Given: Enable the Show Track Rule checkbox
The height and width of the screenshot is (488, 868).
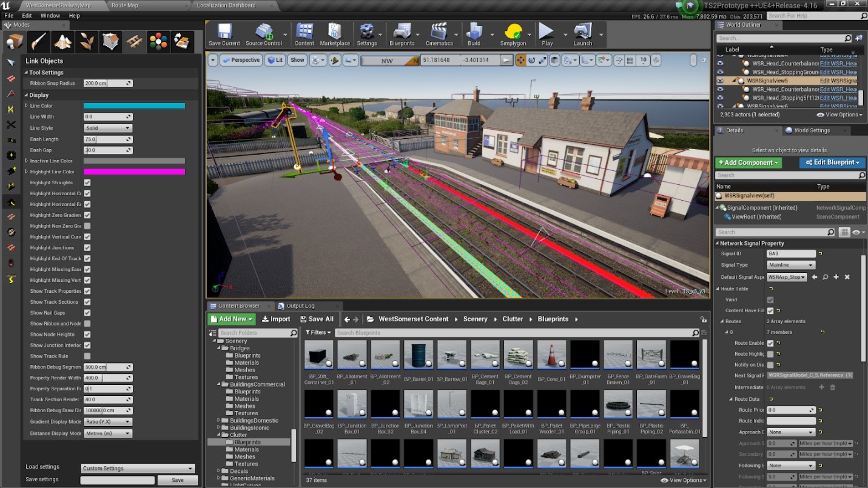Looking at the screenshot, I should (87, 356).
